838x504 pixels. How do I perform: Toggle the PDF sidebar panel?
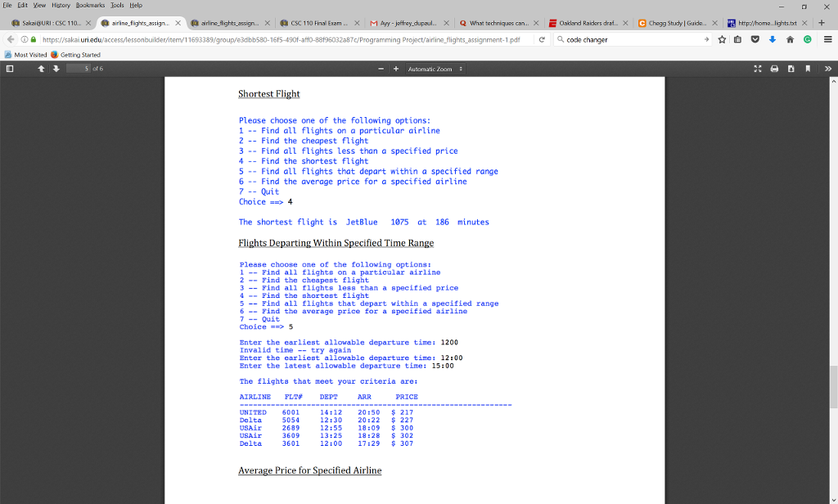coord(10,69)
